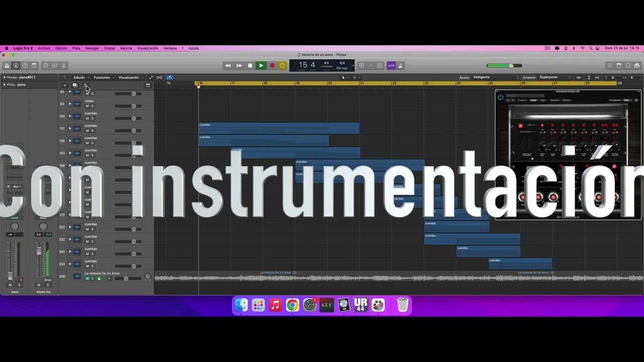Open the Arrastre Superponer dropdown

coord(555,77)
